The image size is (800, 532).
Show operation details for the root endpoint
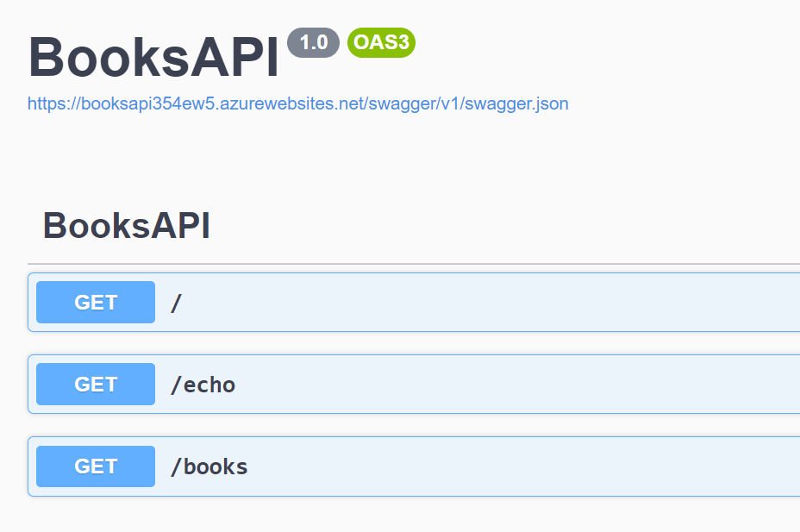click(414, 302)
